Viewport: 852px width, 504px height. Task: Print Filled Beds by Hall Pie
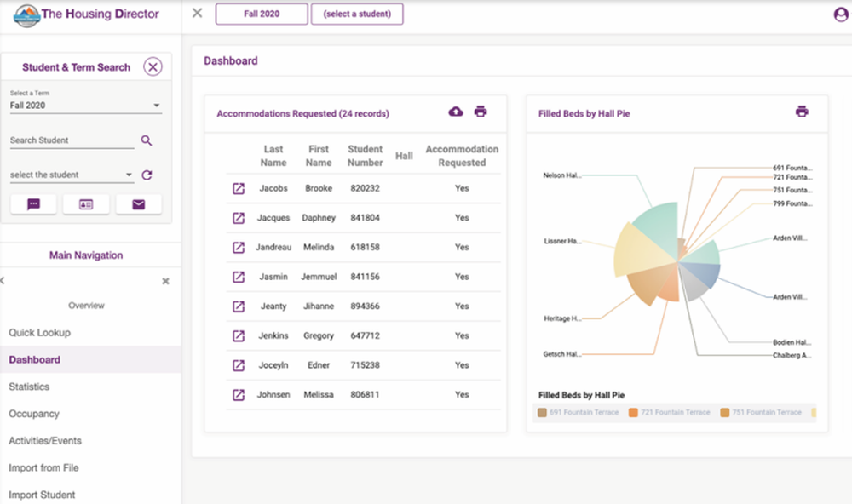click(x=802, y=112)
